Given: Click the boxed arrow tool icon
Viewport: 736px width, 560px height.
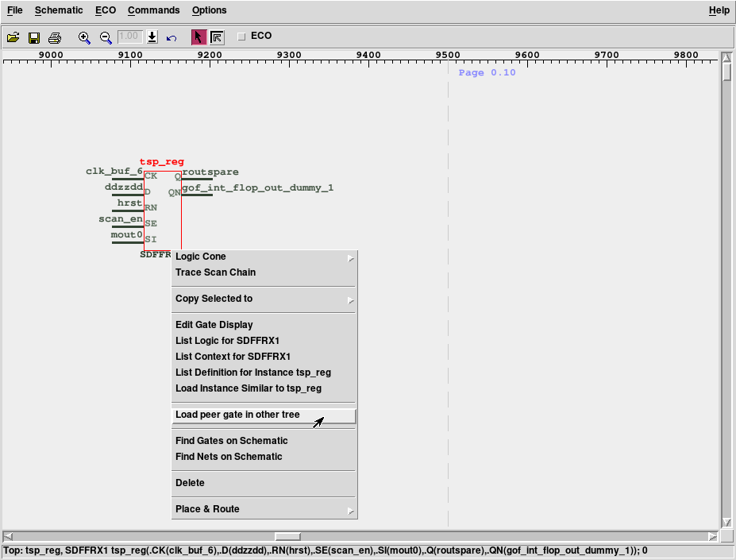Looking at the screenshot, I should [217, 37].
